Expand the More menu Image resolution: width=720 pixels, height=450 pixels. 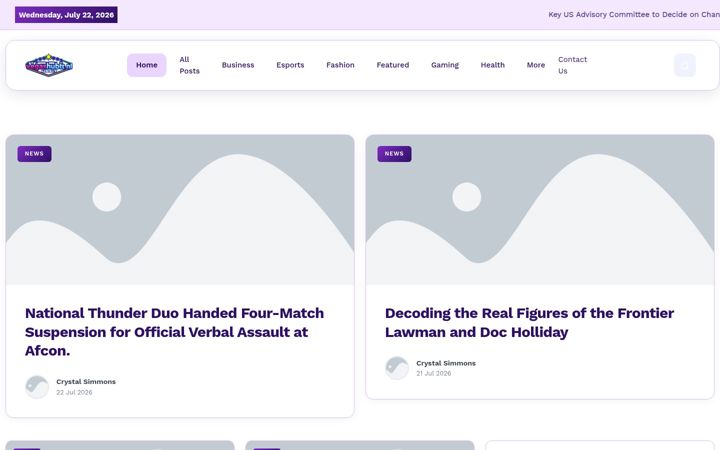click(536, 65)
